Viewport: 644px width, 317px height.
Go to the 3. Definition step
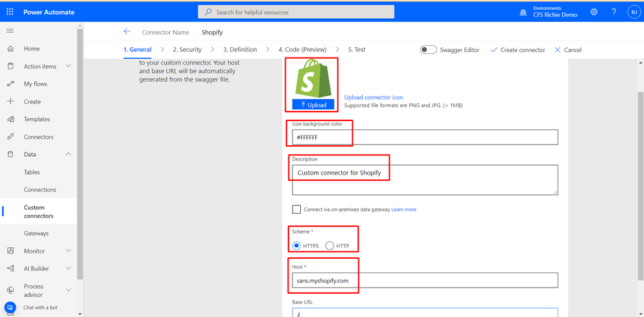(240, 50)
